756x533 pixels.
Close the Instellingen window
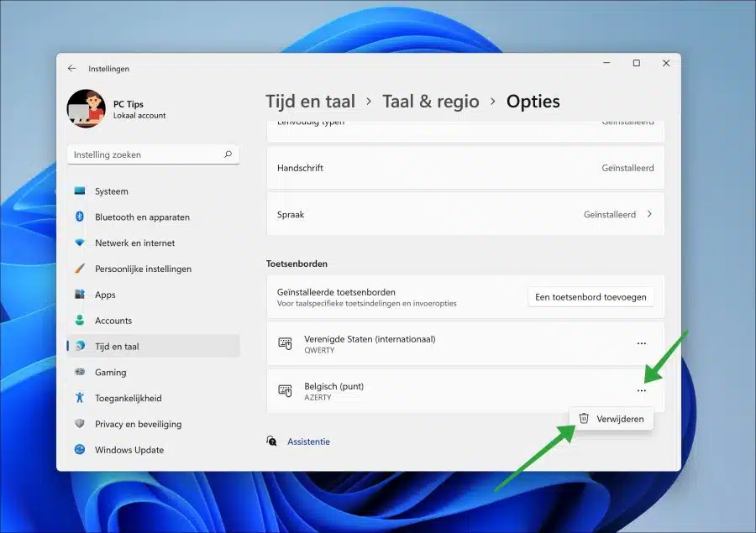click(666, 63)
